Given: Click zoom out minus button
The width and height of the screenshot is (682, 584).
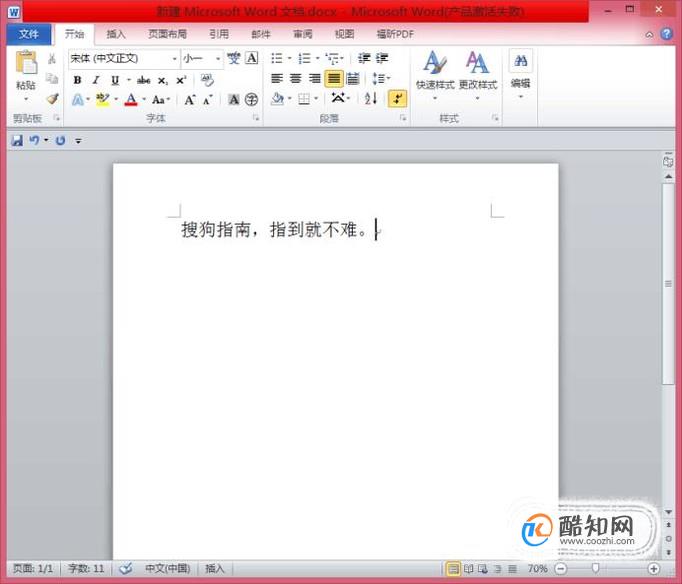Looking at the screenshot, I should click(561, 568).
